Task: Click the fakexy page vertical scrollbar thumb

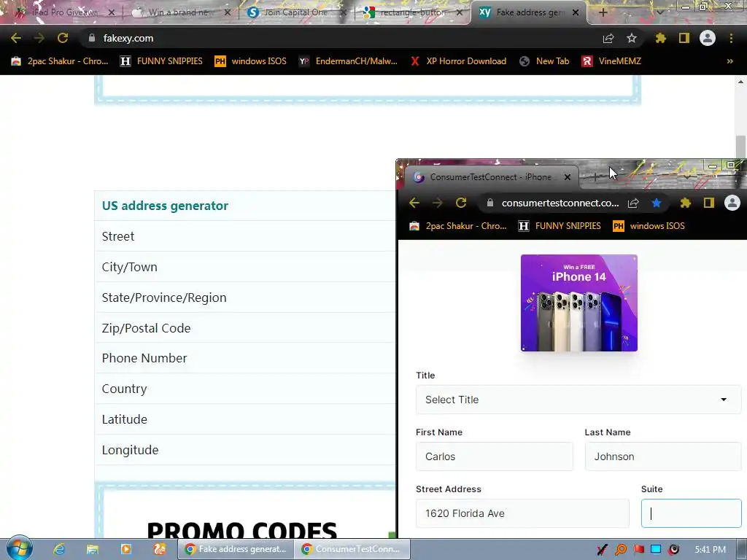Action: pos(740,147)
